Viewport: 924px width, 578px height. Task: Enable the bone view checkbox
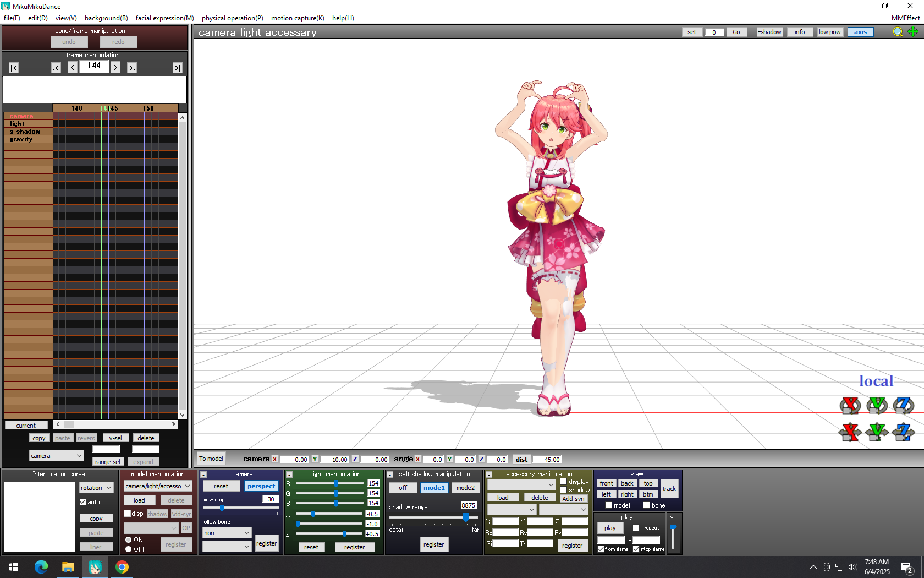tap(647, 505)
